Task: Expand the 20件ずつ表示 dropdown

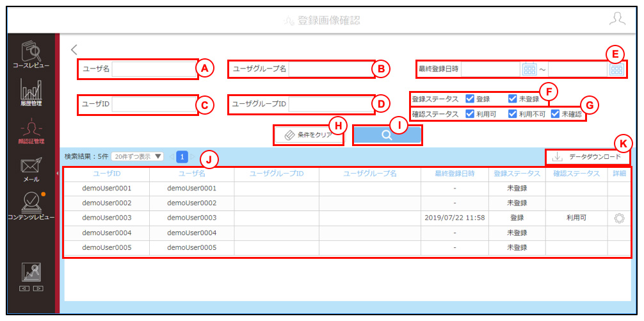Action: tap(137, 156)
